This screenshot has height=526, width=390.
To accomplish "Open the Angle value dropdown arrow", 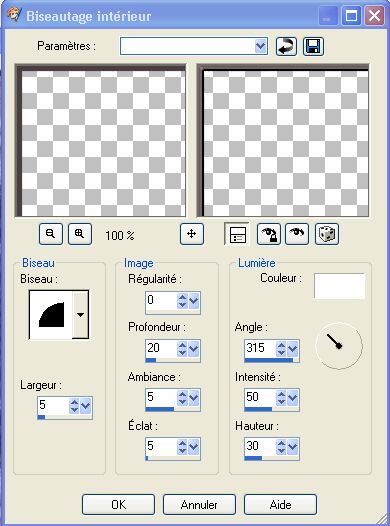I will click(x=293, y=349).
